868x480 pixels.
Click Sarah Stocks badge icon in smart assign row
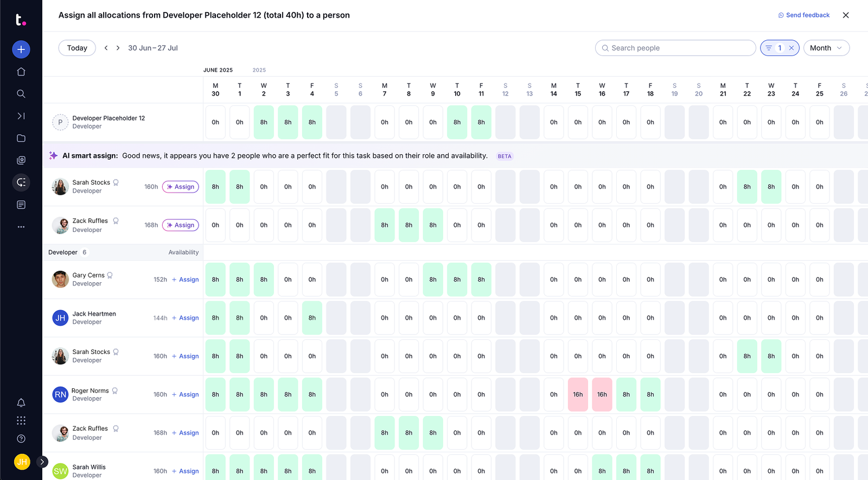(116, 183)
